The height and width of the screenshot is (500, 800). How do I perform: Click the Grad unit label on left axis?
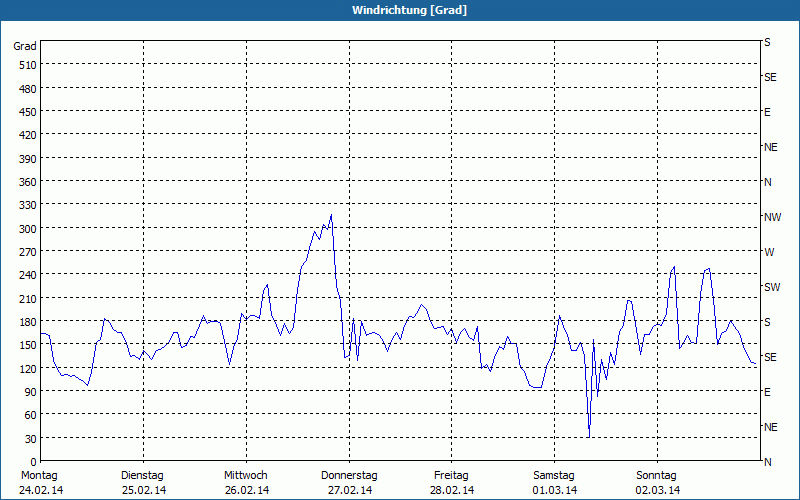point(24,46)
